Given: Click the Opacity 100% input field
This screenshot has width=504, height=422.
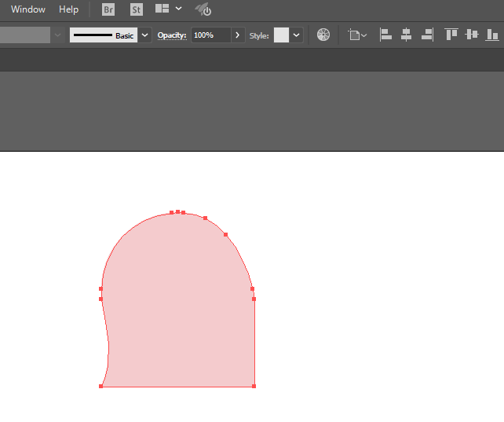Looking at the screenshot, I should [210, 35].
